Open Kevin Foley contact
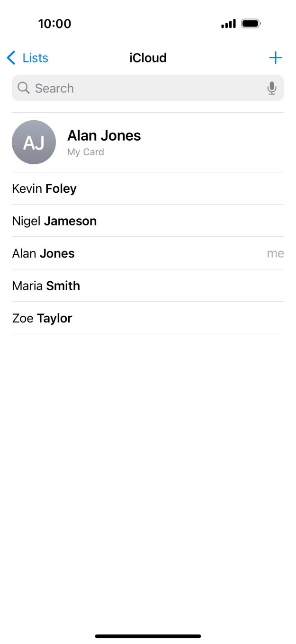 coord(45,189)
